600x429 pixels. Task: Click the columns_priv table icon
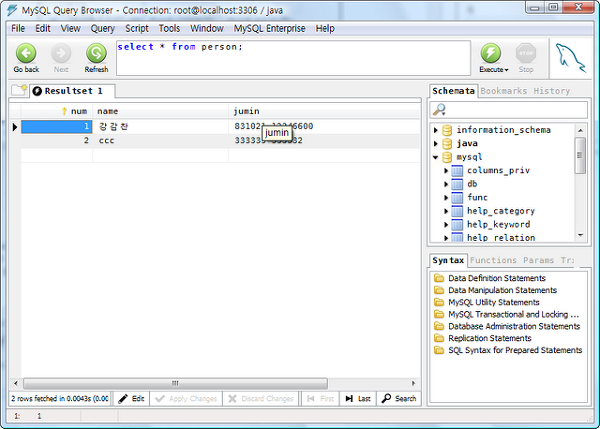(457, 170)
